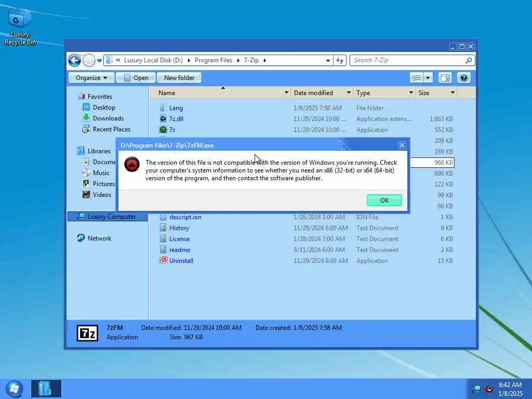532x399 pixels.
Task: Open Downloads in the navigation pane
Action: (x=108, y=118)
